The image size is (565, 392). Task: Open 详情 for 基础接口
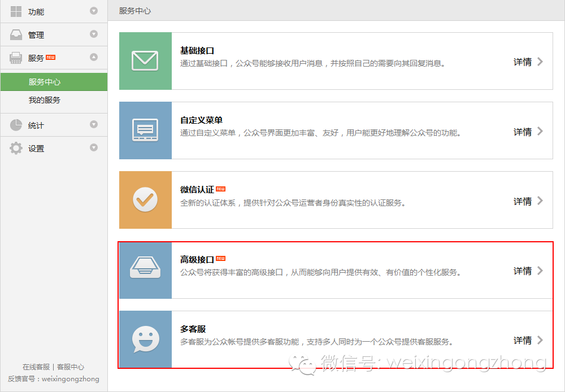pyautogui.click(x=523, y=62)
